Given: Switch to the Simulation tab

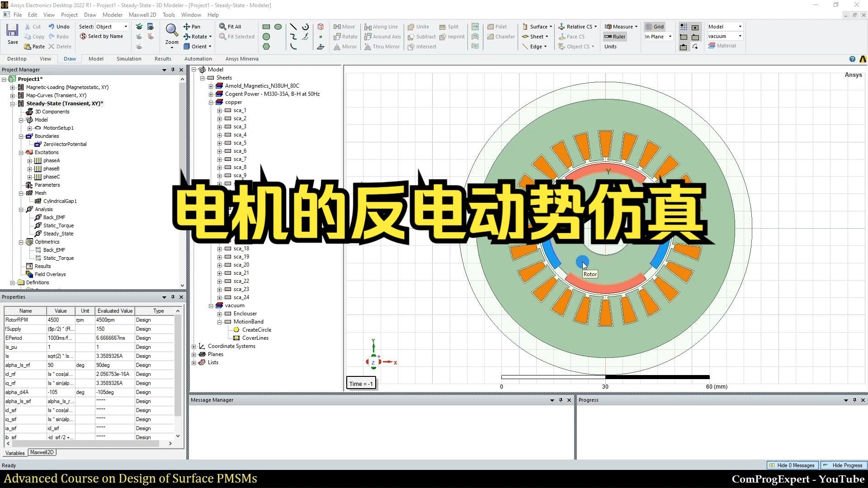Looking at the screenshot, I should (128, 58).
